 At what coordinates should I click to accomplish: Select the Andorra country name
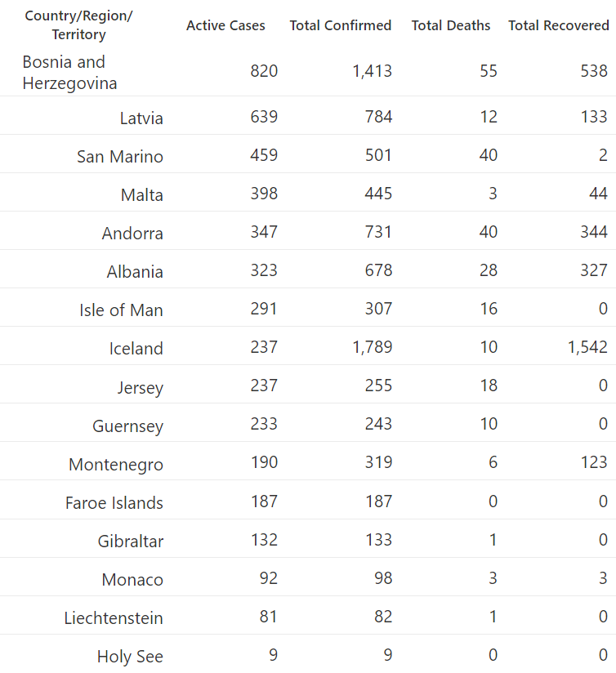coord(132,234)
